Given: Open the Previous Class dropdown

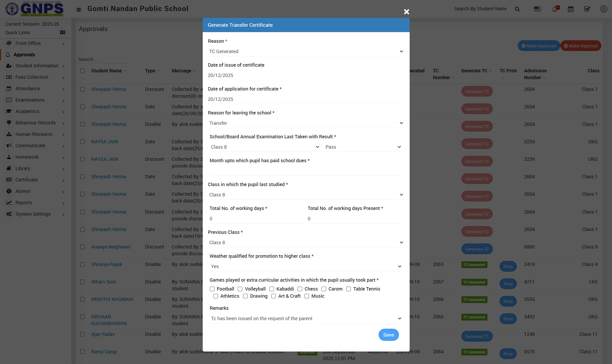Looking at the screenshot, I should [x=306, y=243].
